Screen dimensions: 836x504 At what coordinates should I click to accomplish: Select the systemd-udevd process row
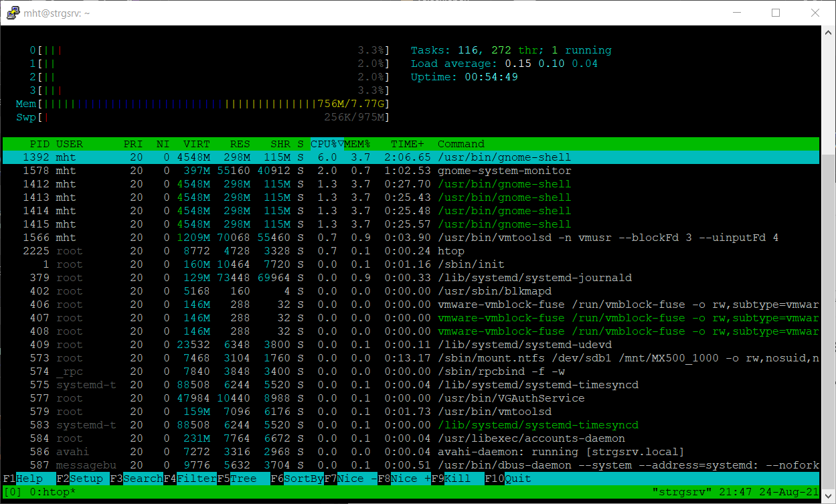pos(411,345)
